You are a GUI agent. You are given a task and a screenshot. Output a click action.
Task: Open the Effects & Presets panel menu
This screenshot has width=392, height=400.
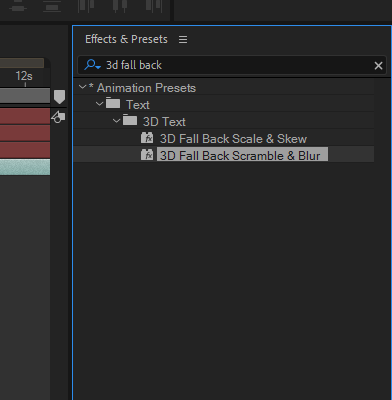tap(183, 40)
